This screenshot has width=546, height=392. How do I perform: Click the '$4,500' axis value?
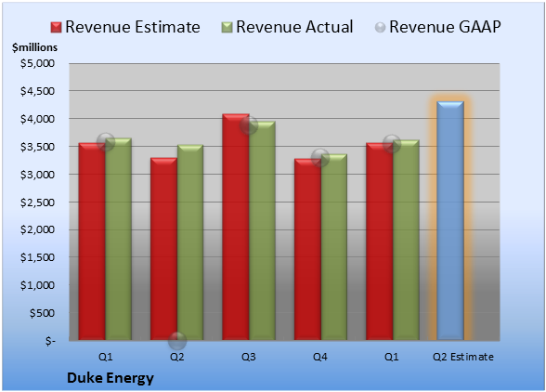37,91
